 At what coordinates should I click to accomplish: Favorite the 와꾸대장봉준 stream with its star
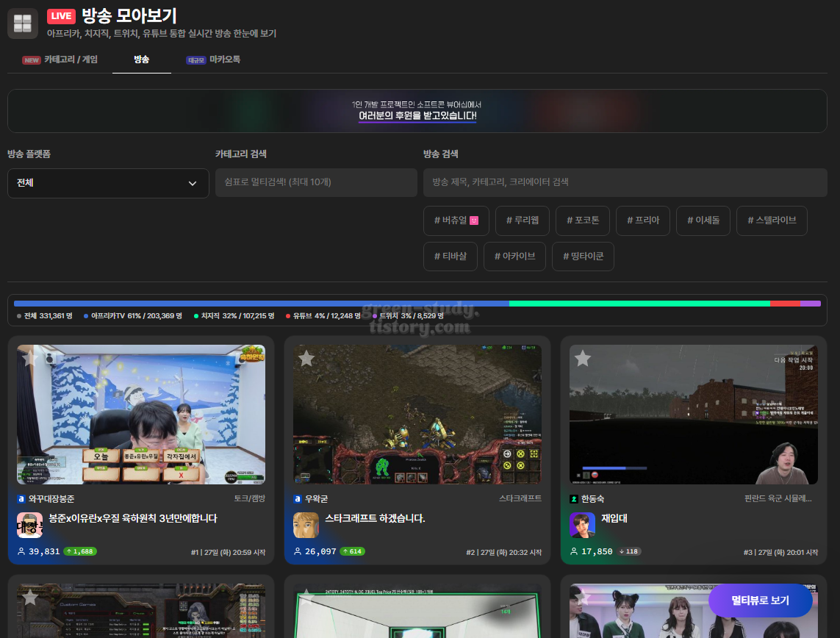(30, 359)
